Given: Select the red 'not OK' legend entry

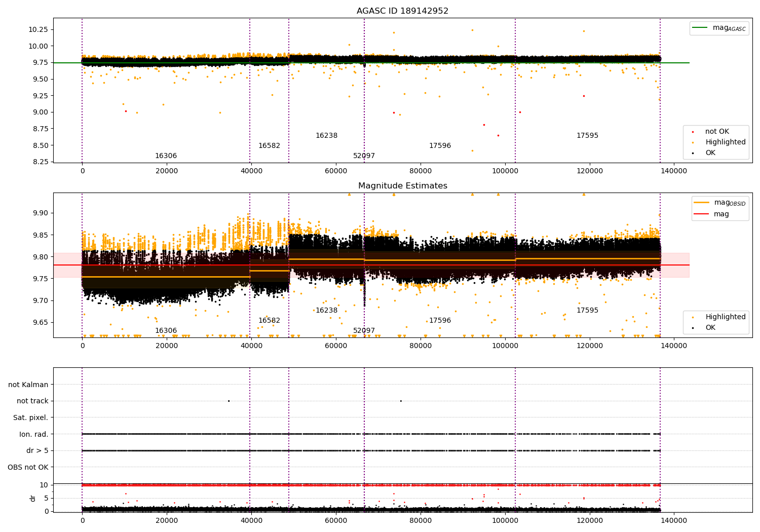Looking at the screenshot, I should [716, 132].
